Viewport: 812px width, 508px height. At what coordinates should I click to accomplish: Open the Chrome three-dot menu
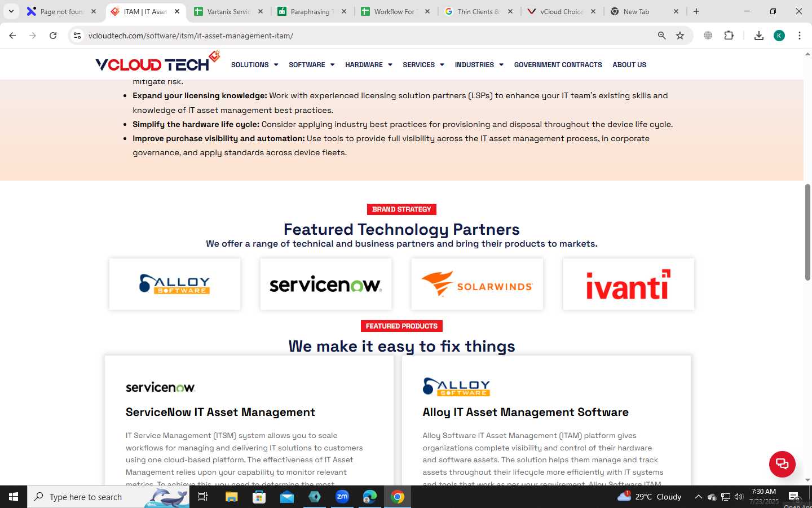[800, 36]
